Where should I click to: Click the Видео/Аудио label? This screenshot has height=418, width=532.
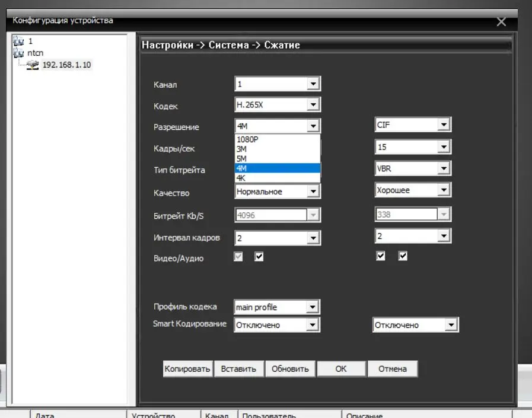(x=179, y=258)
